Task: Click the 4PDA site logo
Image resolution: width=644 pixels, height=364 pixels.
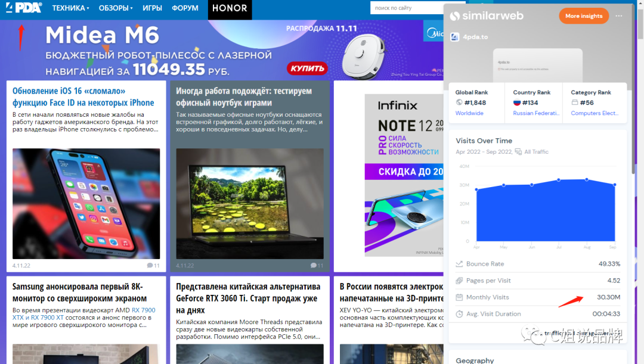Action: click(x=23, y=7)
